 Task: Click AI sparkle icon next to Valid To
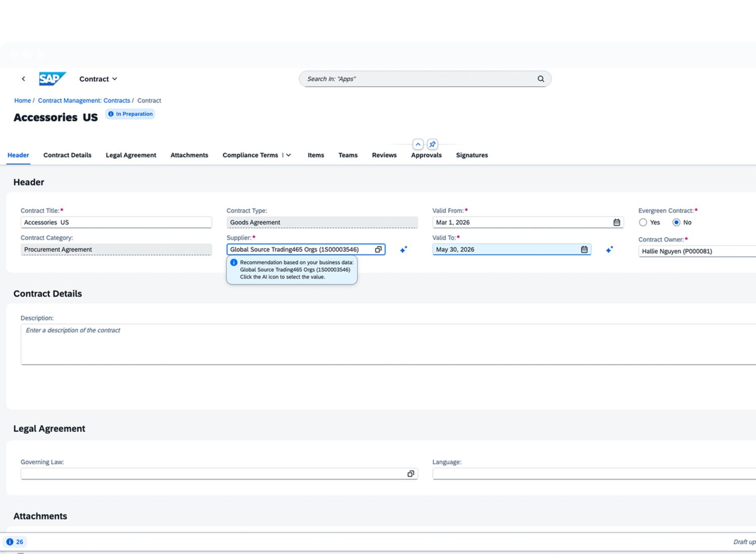pos(609,249)
